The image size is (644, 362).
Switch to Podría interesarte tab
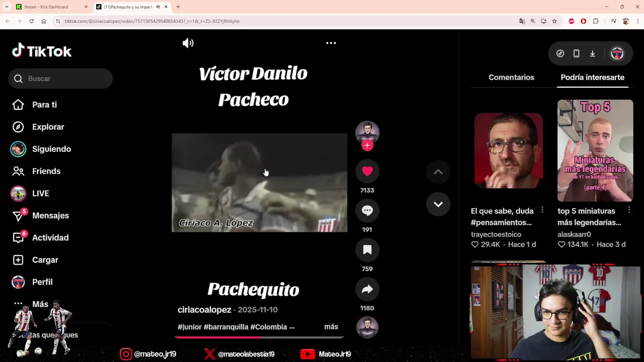(592, 77)
